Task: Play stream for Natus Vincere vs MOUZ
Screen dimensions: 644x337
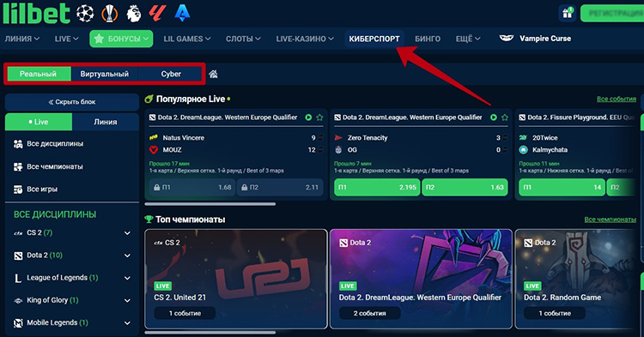Action: pos(308,117)
